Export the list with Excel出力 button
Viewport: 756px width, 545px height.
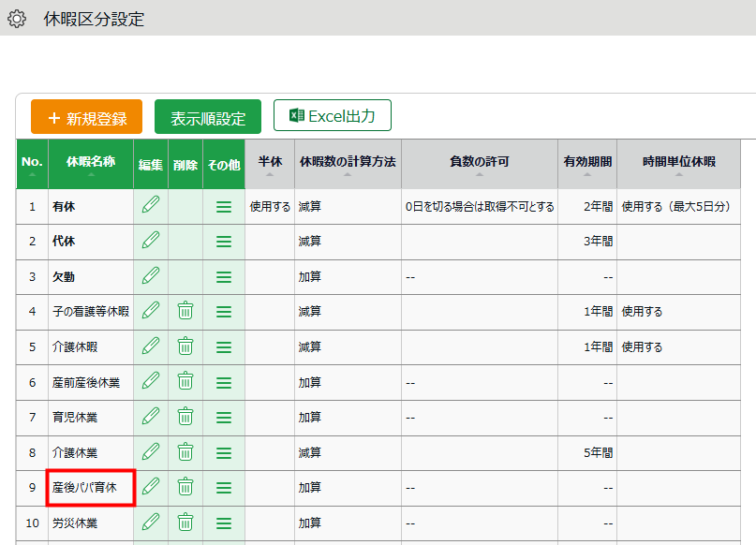pyautogui.click(x=333, y=116)
